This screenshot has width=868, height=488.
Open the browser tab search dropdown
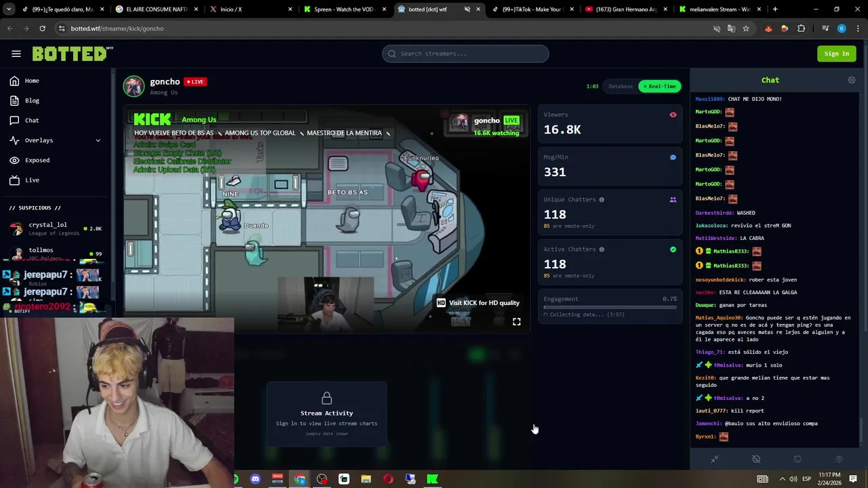[9, 9]
